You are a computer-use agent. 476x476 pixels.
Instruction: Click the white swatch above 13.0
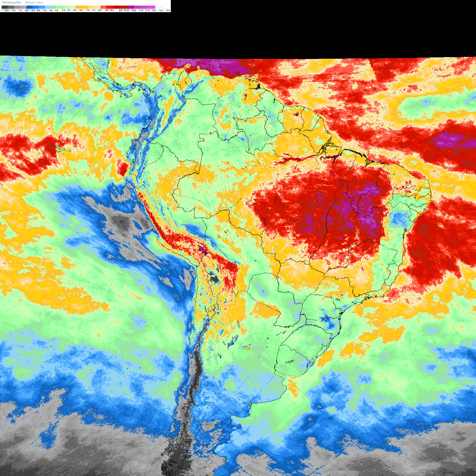click(x=166, y=7)
